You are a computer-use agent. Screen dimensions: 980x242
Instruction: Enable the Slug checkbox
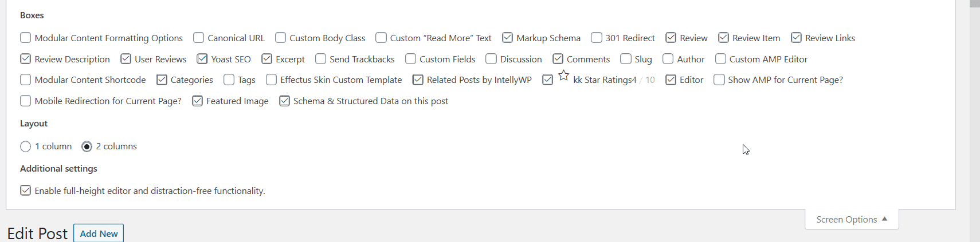tap(626, 59)
